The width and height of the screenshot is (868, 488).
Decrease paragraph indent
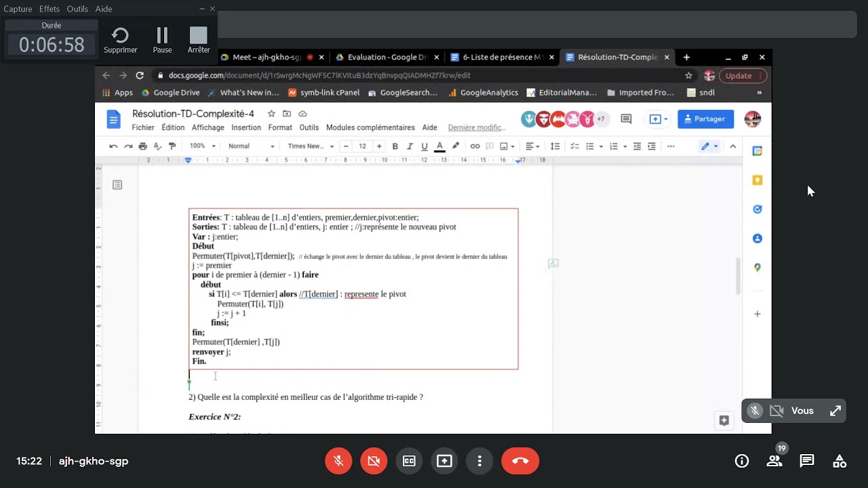637,146
